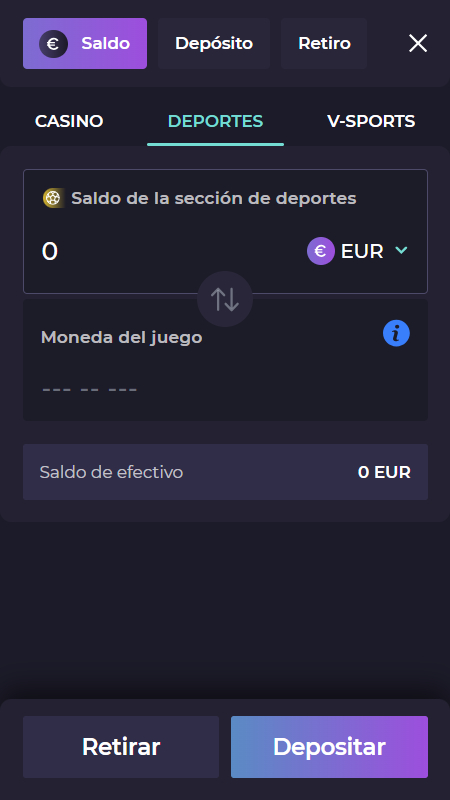Click the purple euro currency icon
This screenshot has width=450, height=800.
coord(321,251)
